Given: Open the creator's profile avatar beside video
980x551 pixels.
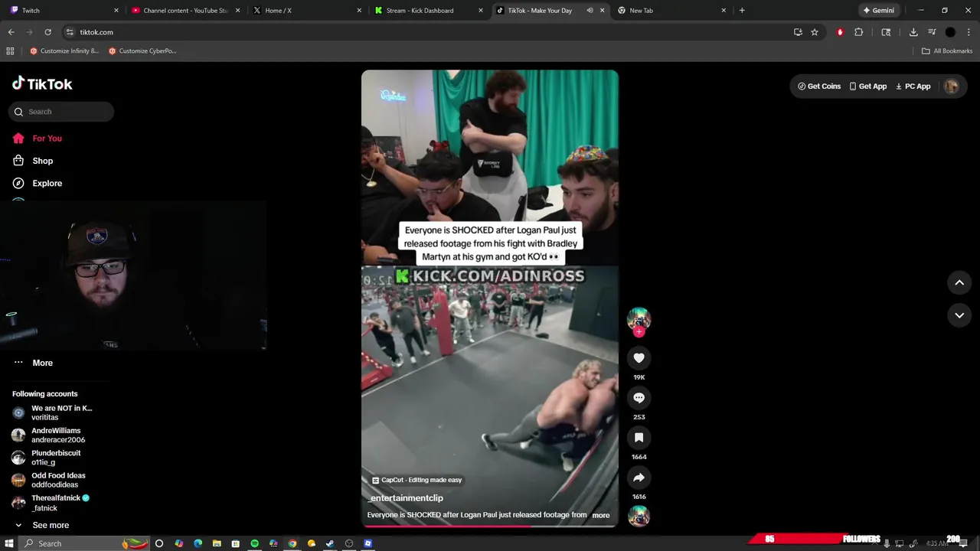Looking at the screenshot, I should [x=639, y=318].
